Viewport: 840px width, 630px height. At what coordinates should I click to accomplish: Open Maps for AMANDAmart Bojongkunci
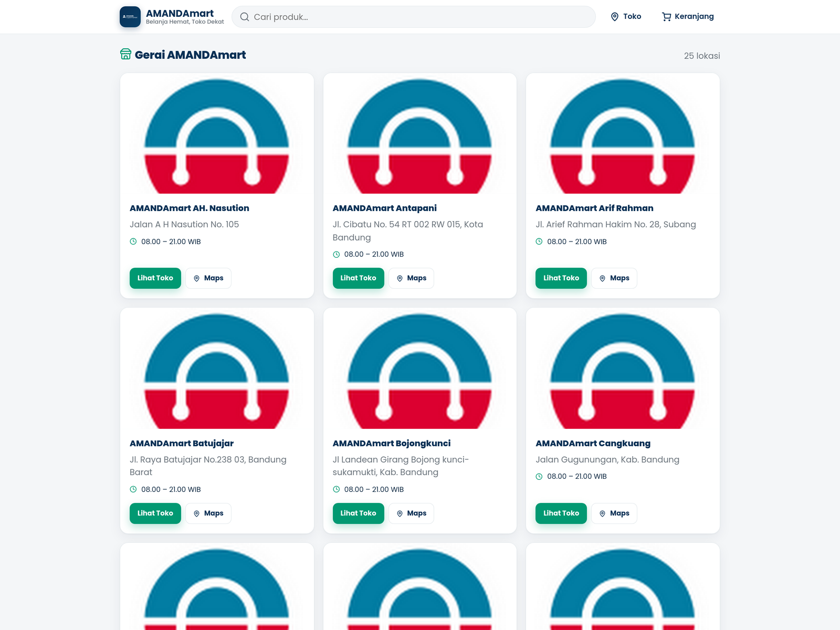click(x=412, y=513)
